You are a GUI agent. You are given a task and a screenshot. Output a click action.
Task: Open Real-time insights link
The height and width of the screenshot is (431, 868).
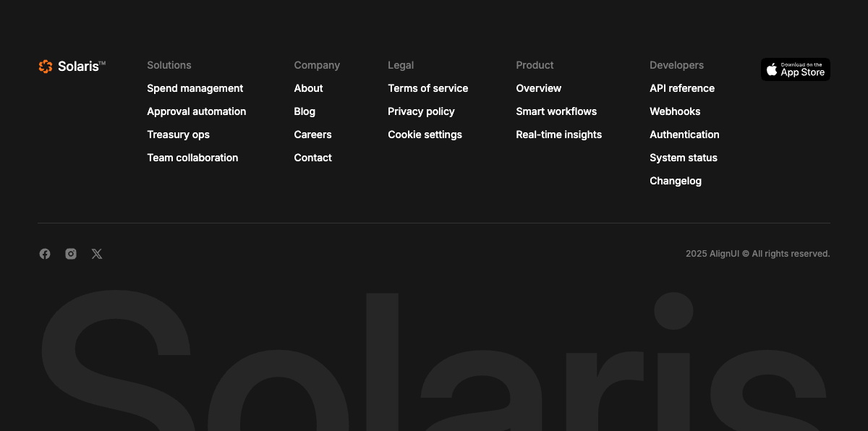[559, 135]
